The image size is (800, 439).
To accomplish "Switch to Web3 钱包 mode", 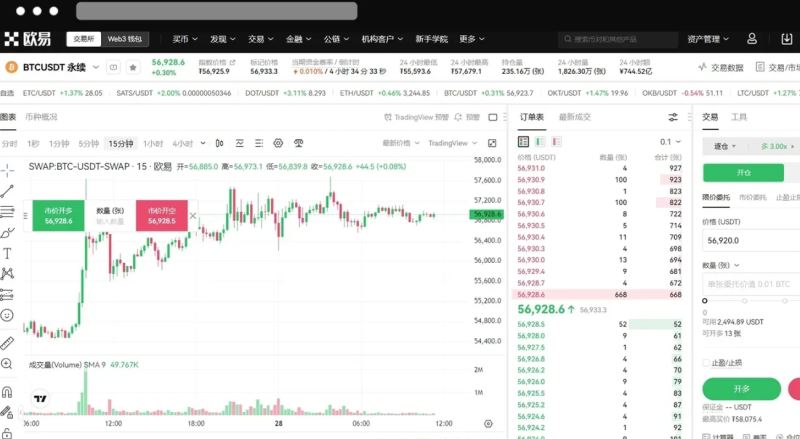I will click(x=124, y=39).
